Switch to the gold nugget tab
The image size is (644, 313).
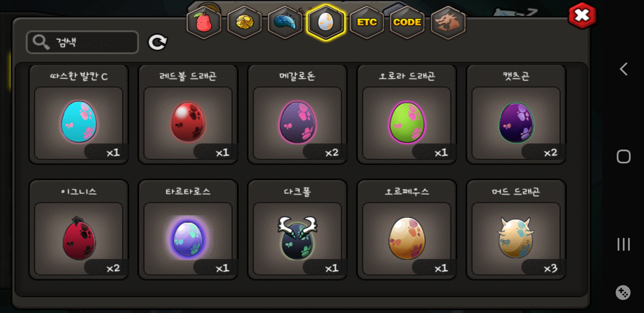click(x=245, y=23)
